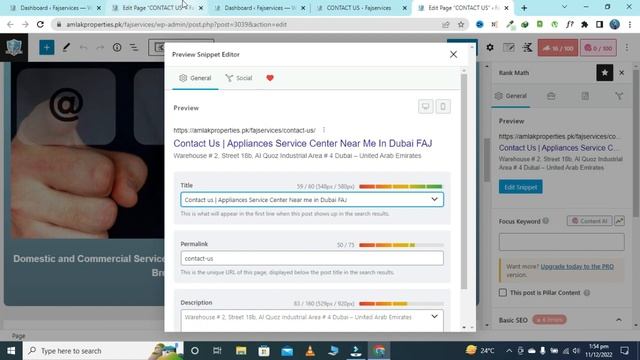The height and width of the screenshot is (360, 640).
Task: Bookmark this page with star icon
Action: pos(461,24)
